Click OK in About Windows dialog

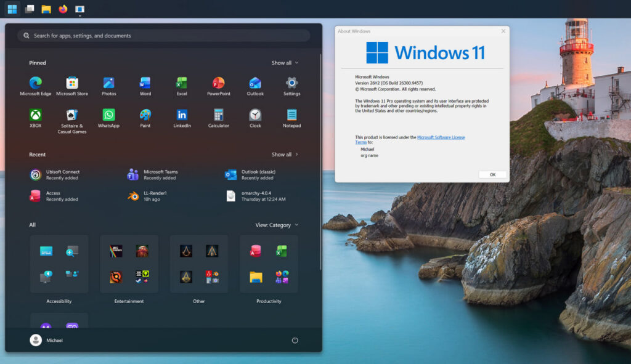tap(492, 174)
